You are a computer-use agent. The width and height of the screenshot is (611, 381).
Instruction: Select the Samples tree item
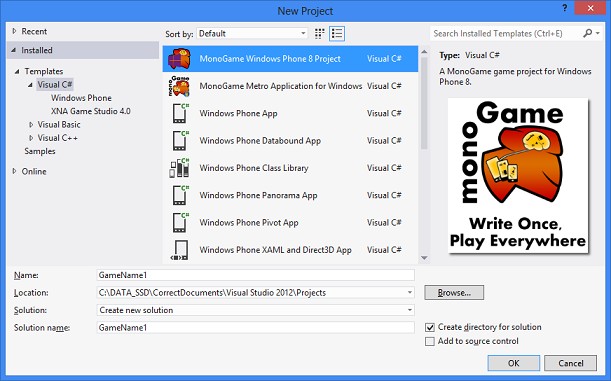40,151
